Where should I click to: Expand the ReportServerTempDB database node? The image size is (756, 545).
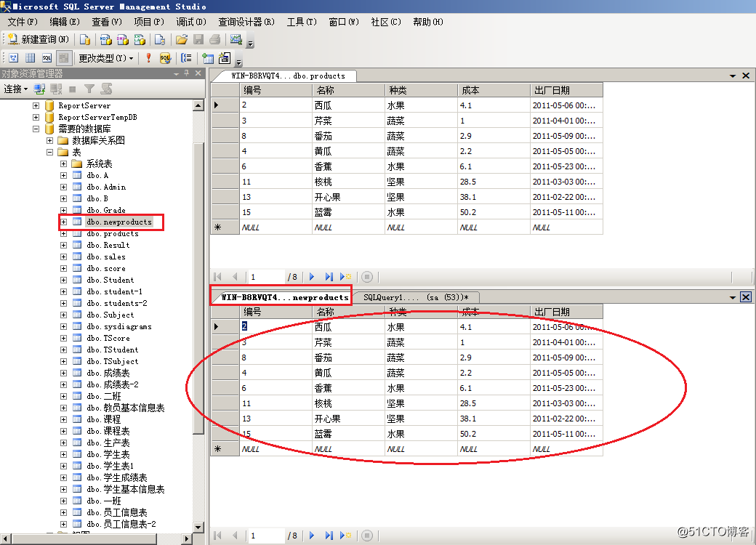pyautogui.click(x=36, y=117)
